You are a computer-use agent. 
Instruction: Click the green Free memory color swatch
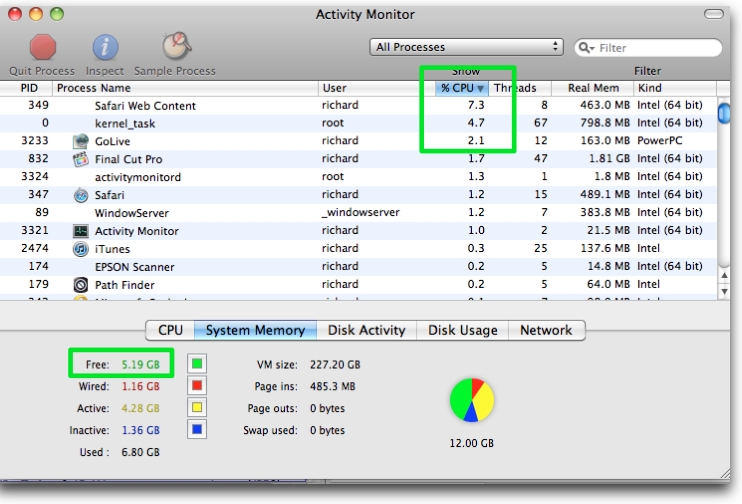197,364
